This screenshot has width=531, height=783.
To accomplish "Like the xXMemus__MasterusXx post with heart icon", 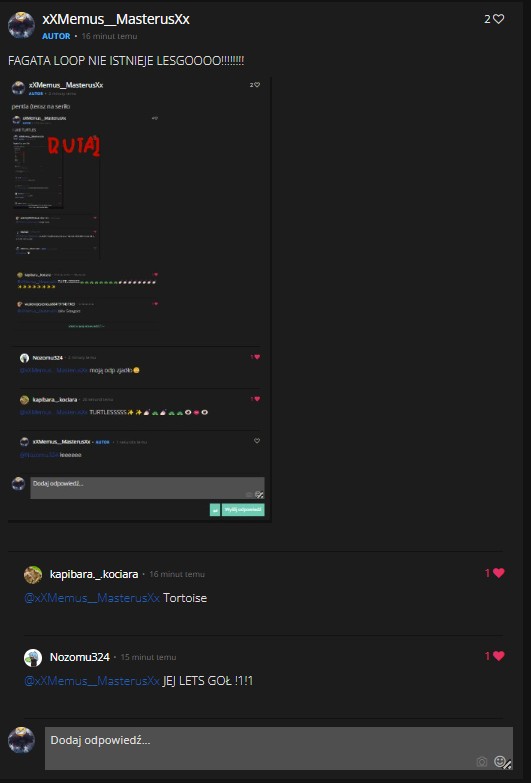I will pos(499,19).
